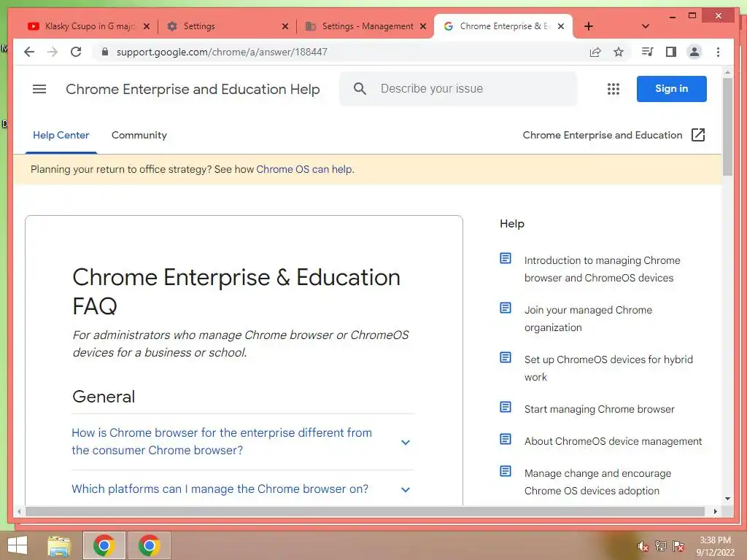Click article icon beside Manage change and encourage
This screenshot has height=560, width=747.
pos(506,471)
